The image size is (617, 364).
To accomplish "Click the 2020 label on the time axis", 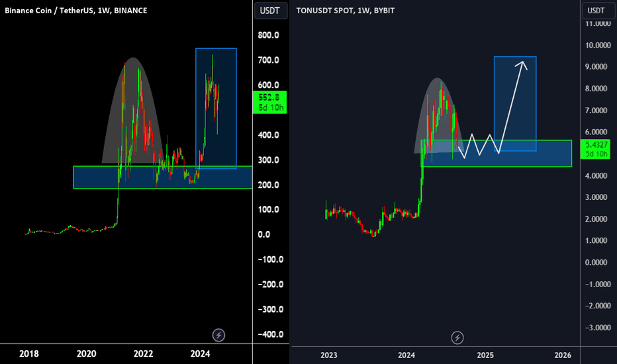I will 86,354.
